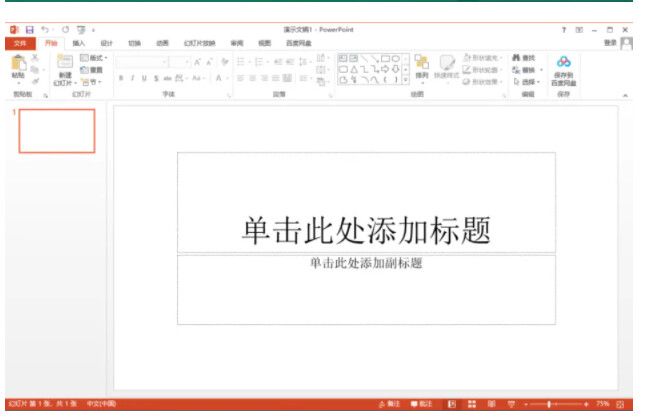645x418 pixels.
Task: Start slideshow from beginning icon in quick toolbar
Action: [x=81, y=30]
